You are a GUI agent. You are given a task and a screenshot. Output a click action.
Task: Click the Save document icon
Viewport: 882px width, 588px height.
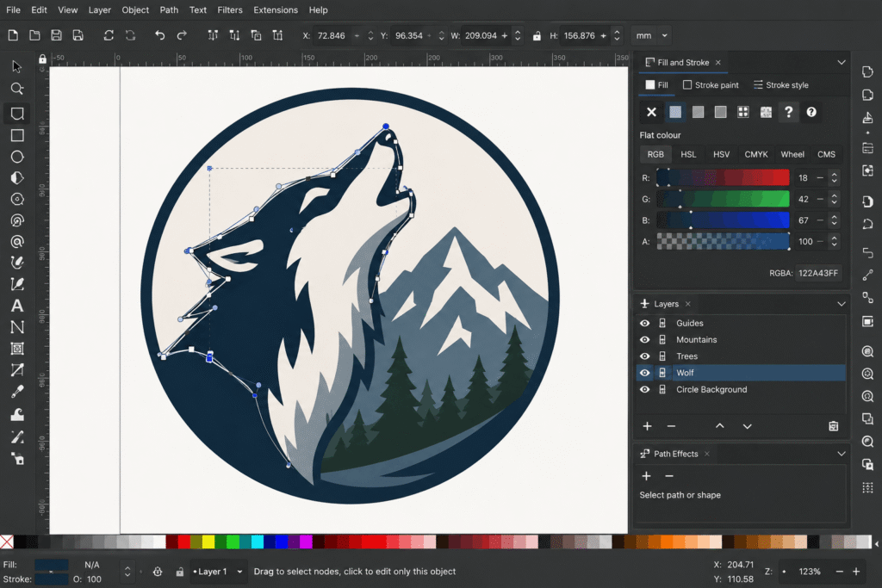(56, 35)
